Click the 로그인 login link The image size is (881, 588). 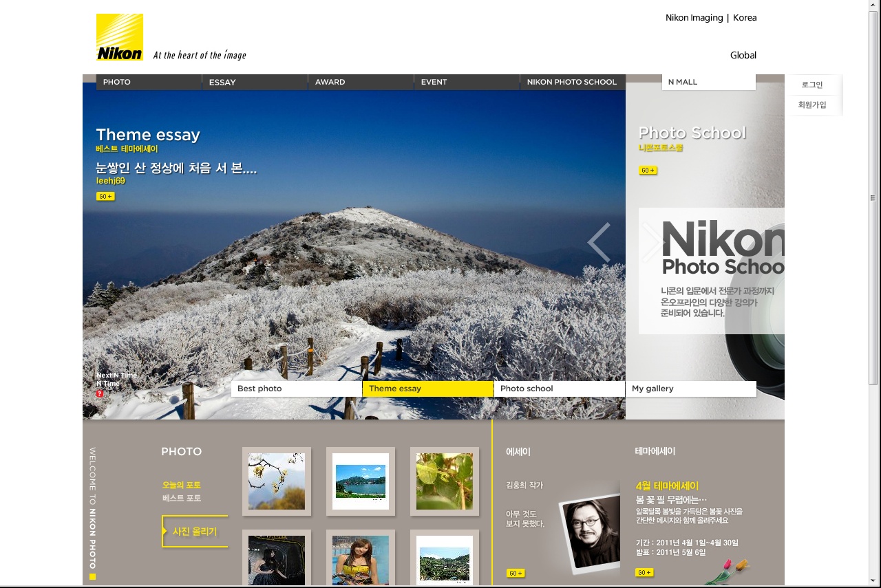tap(812, 85)
